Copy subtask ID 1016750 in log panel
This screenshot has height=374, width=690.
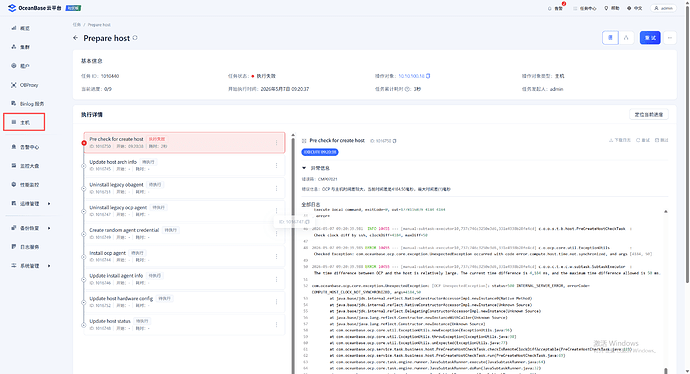pos(394,141)
